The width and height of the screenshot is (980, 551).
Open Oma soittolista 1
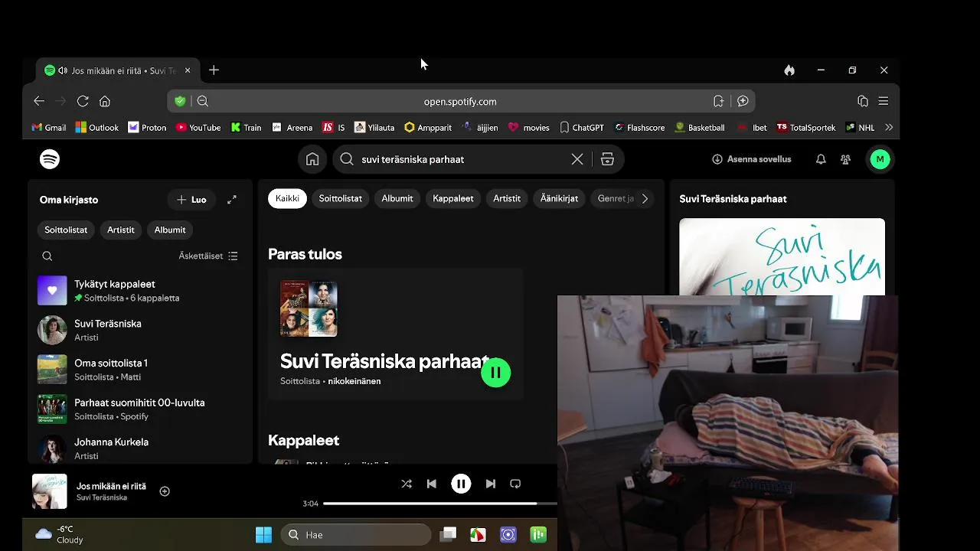point(140,370)
